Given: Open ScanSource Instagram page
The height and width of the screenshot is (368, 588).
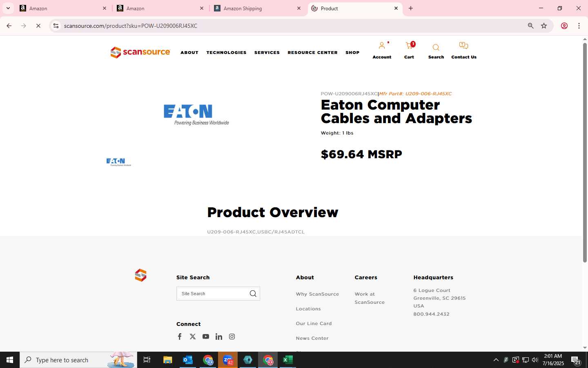Looking at the screenshot, I should [x=232, y=337].
